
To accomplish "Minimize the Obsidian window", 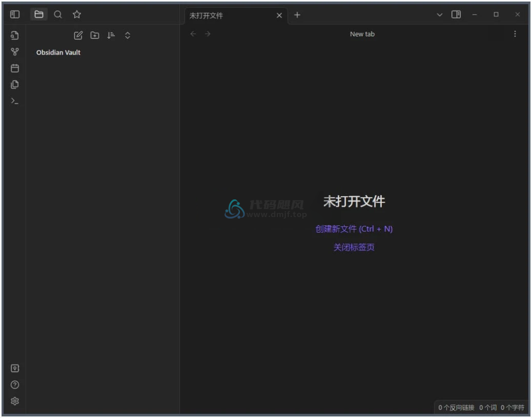I will pos(475,15).
